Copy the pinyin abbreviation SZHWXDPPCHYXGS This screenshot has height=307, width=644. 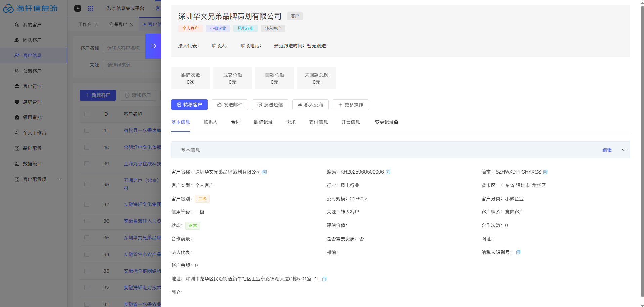[545, 172]
